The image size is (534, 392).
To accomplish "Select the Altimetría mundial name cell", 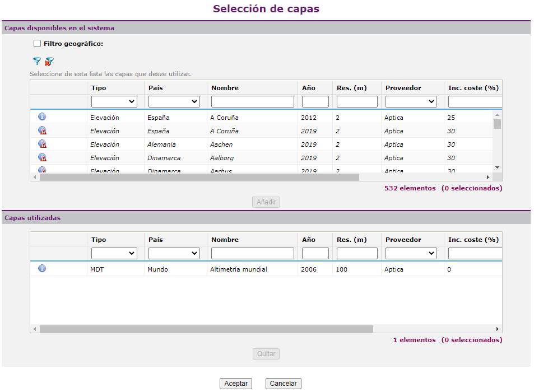I will (x=238, y=269).
